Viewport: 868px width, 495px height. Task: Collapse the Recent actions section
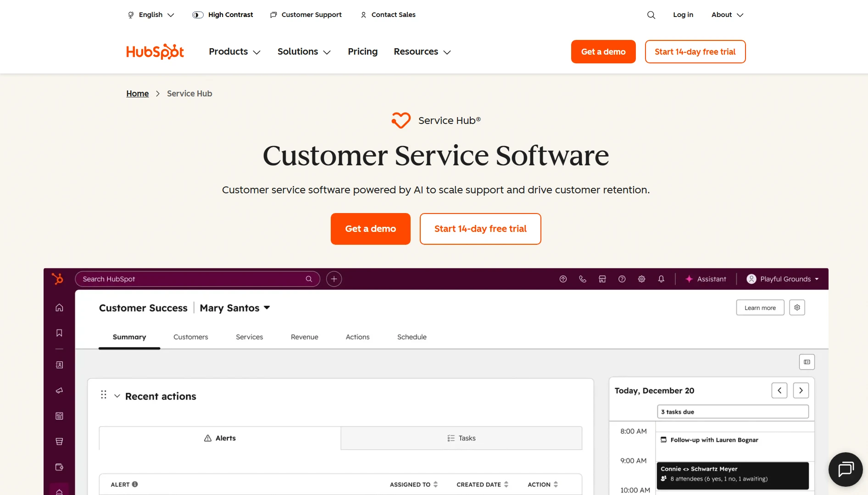[117, 396]
